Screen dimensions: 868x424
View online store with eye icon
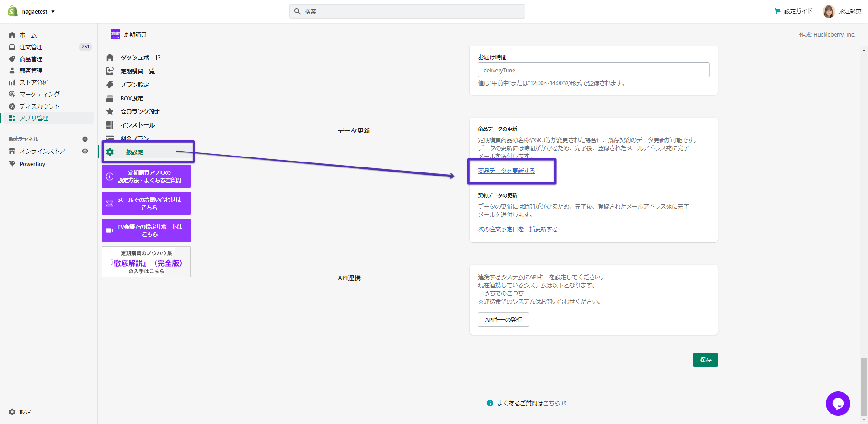[x=85, y=151]
